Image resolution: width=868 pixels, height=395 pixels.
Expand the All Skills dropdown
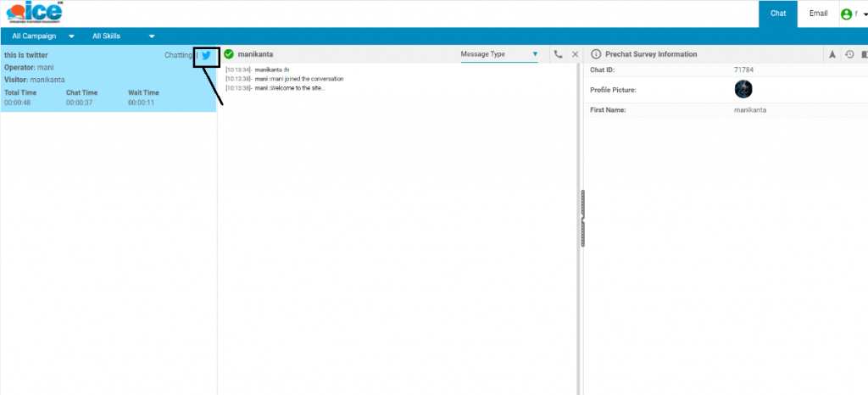(124, 36)
